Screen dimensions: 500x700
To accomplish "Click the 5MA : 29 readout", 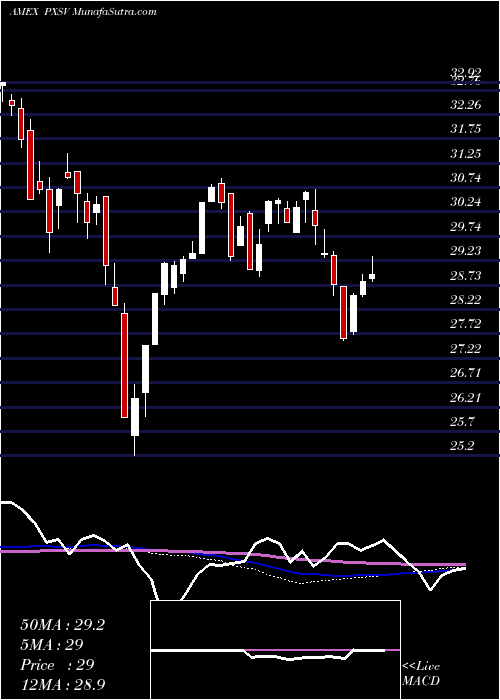I will pyautogui.click(x=52, y=645).
